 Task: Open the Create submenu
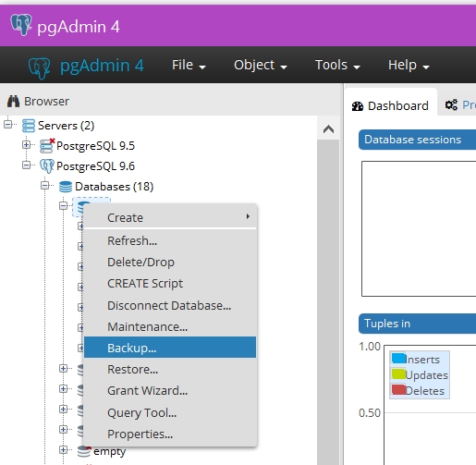click(x=170, y=217)
